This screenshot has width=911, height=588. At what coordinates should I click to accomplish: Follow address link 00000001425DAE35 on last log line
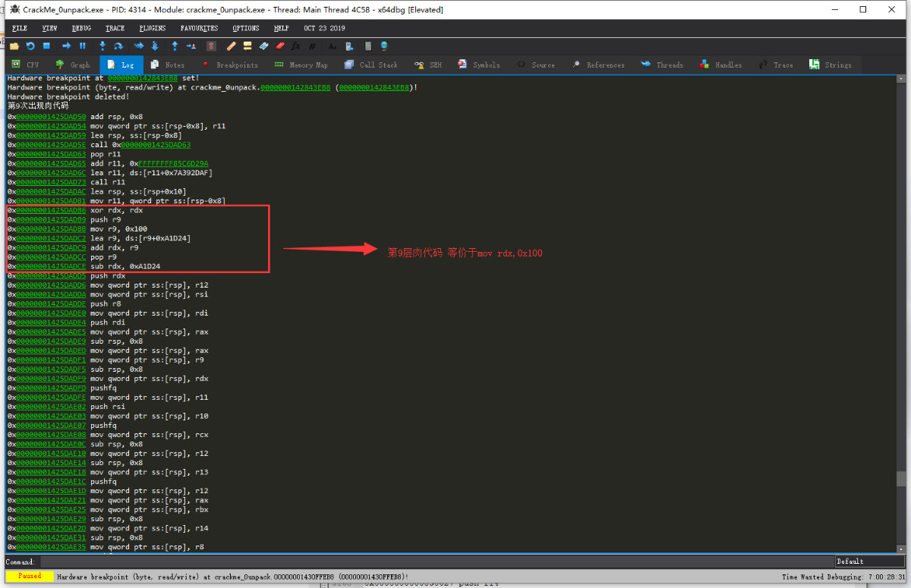(x=51, y=546)
